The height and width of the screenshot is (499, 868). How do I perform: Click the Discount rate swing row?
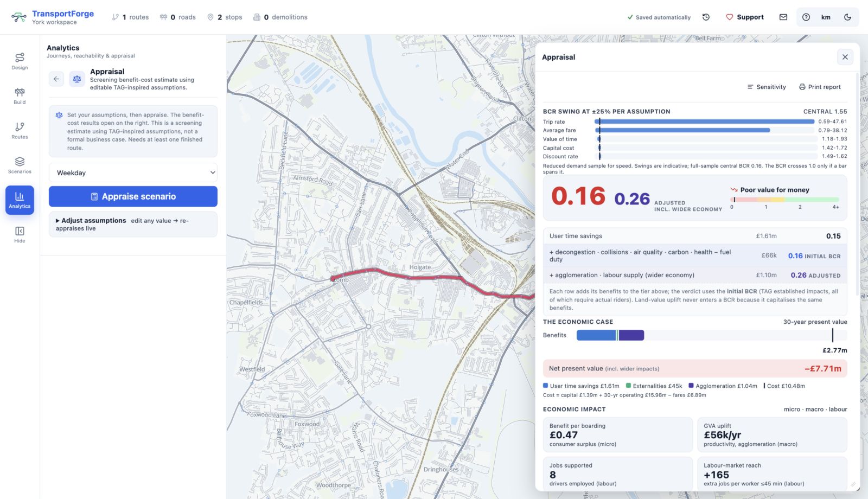tap(695, 156)
